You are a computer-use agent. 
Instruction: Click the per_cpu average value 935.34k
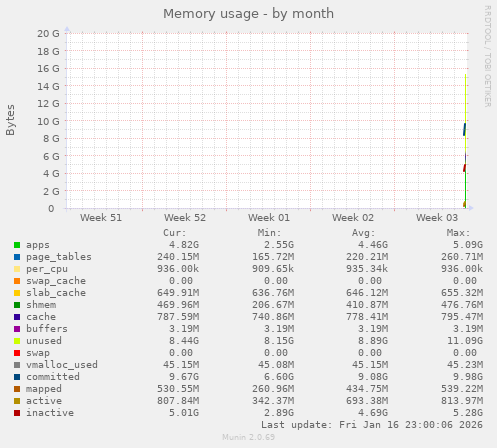[x=367, y=269]
